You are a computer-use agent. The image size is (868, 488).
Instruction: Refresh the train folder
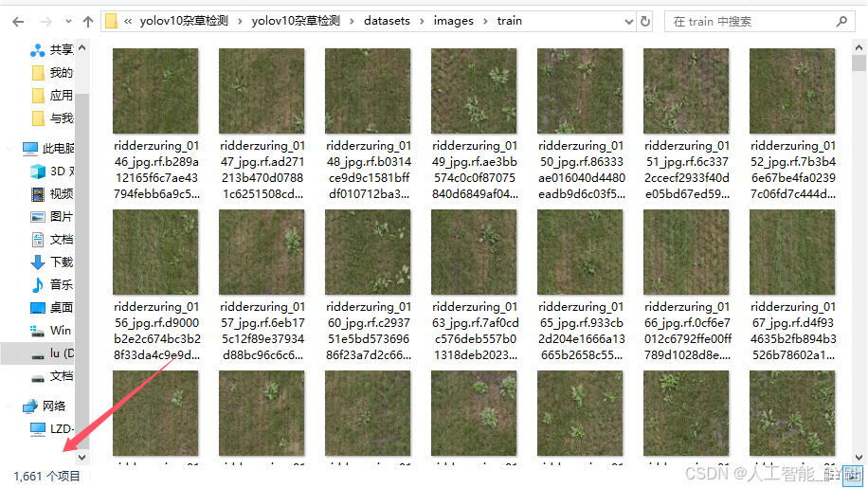[645, 22]
